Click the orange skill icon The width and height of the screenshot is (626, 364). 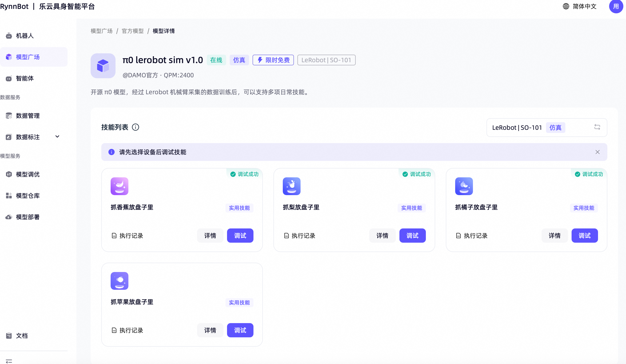click(x=464, y=186)
